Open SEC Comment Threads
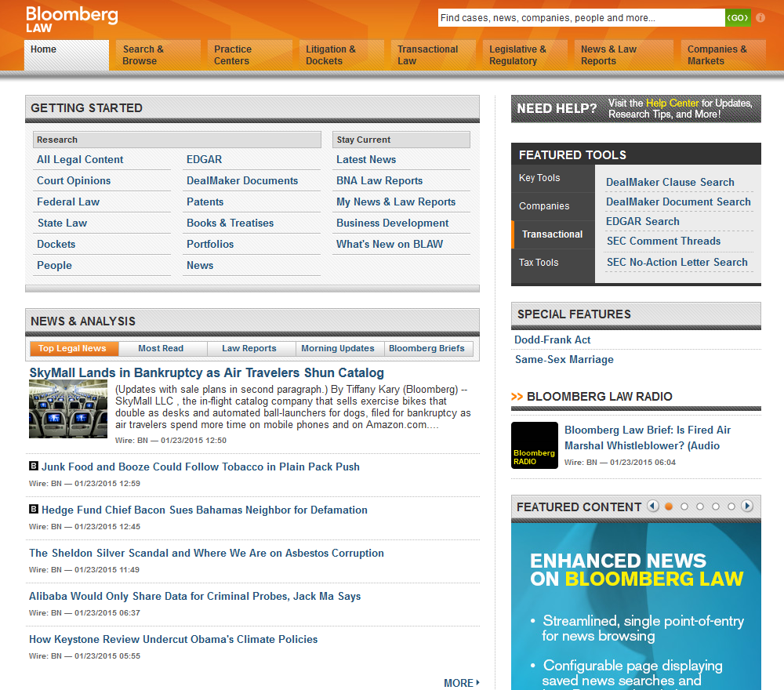 [x=663, y=241]
